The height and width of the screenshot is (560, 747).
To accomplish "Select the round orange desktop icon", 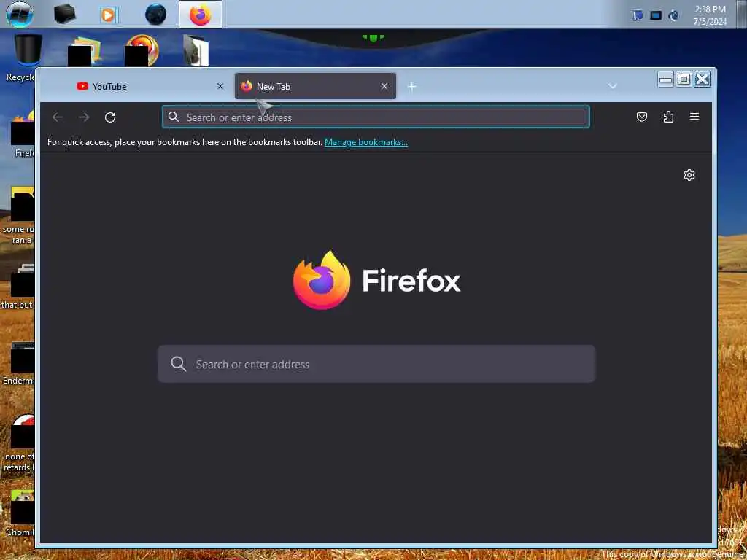I will 142,50.
